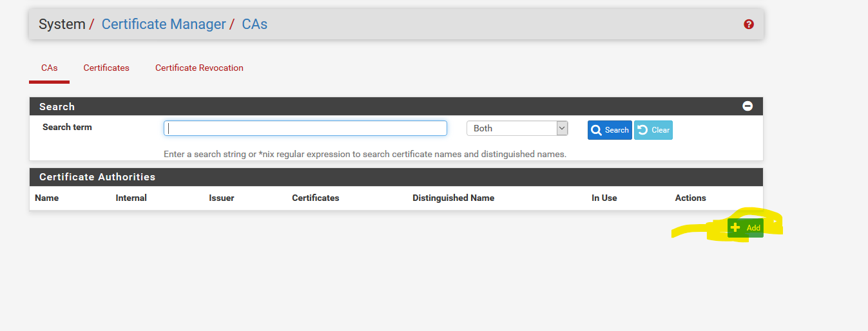Click the green Add button

click(746, 228)
